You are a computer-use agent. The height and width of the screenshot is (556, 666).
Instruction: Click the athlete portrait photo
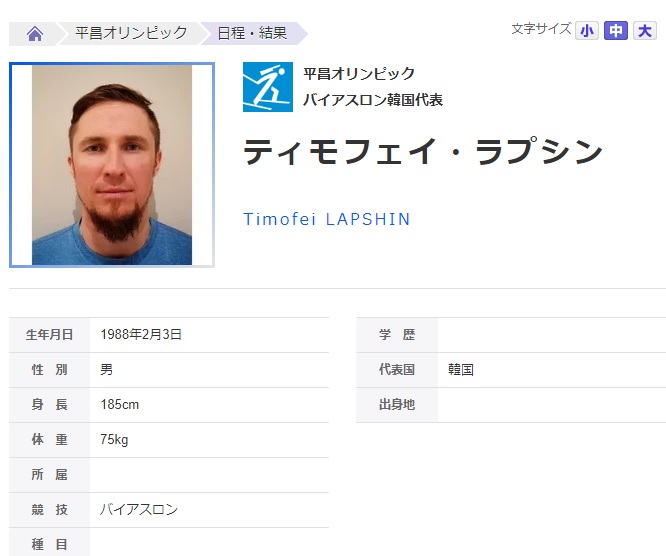(x=112, y=165)
